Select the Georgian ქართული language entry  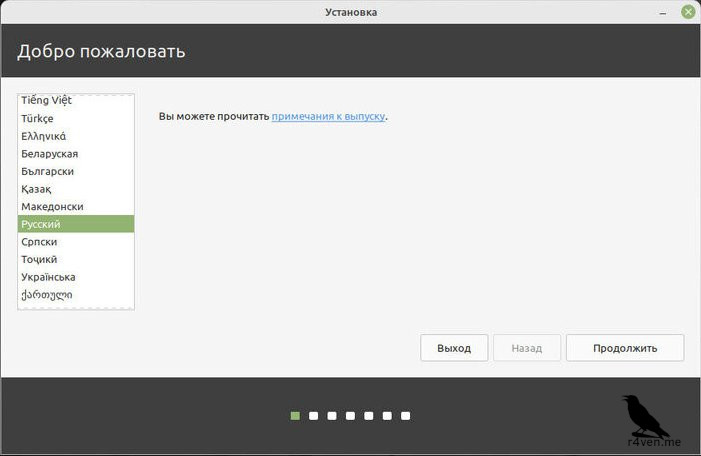(46, 294)
